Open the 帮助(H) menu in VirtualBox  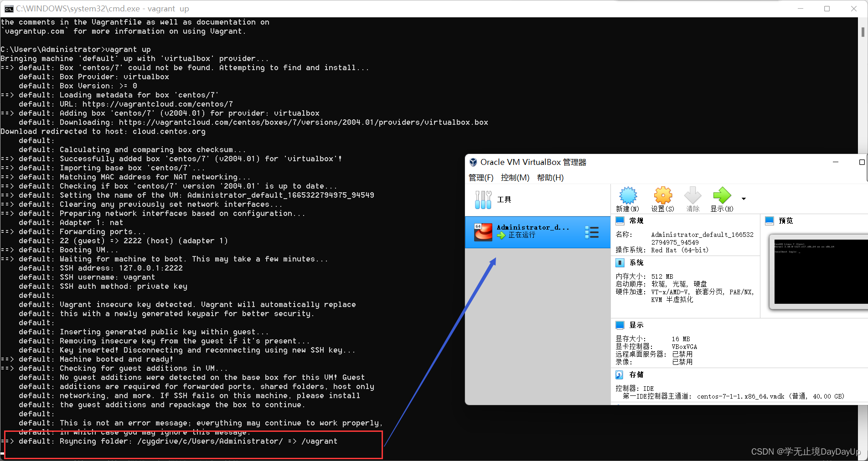(550, 178)
